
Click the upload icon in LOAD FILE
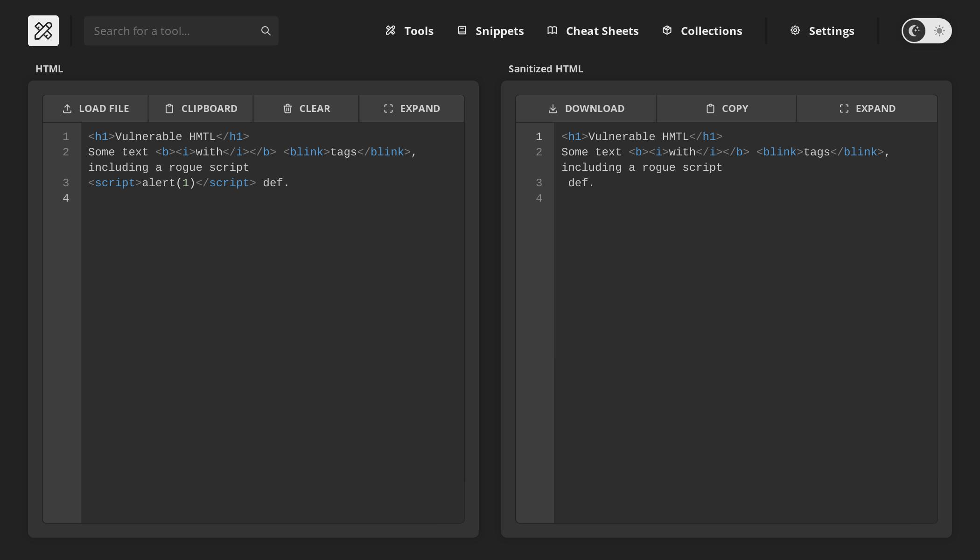67,109
